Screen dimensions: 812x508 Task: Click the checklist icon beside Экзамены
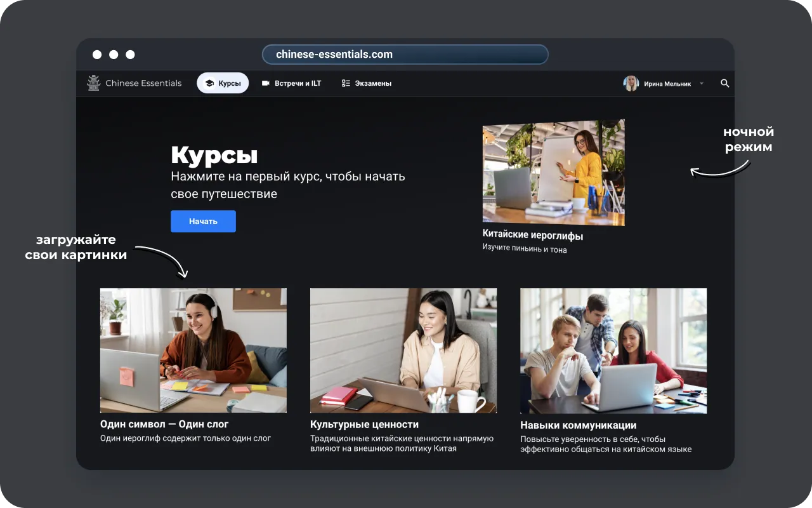[346, 83]
